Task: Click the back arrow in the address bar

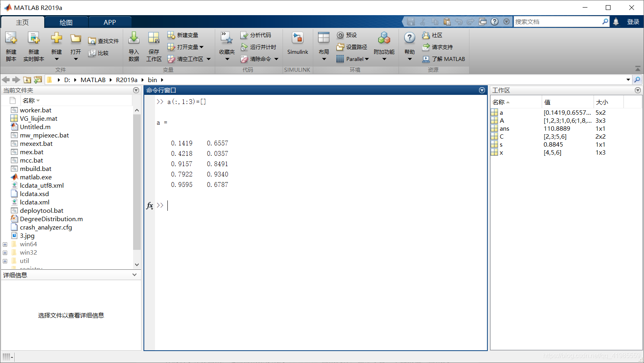Action: pyautogui.click(x=6, y=80)
